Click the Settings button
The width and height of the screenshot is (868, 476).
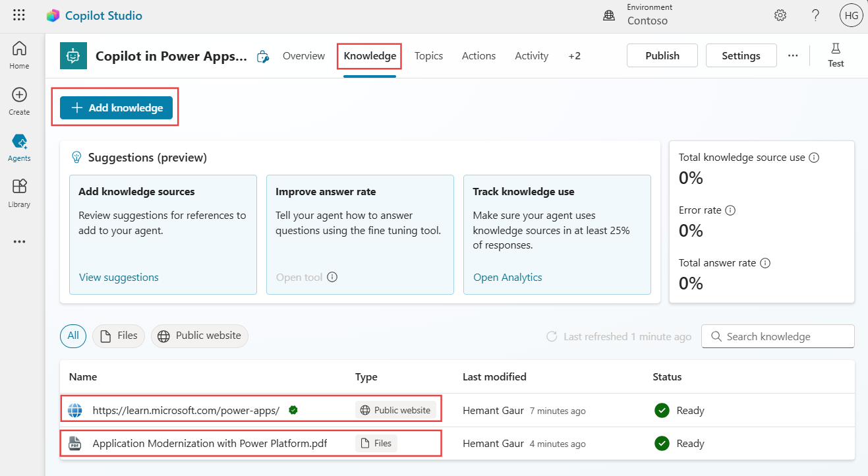(x=741, y=56)
